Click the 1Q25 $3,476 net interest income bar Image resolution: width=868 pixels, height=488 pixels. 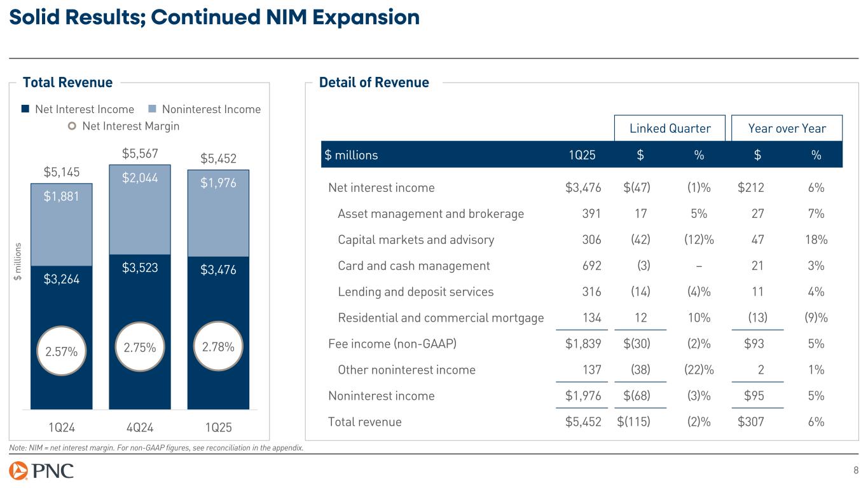click(218, 305)
